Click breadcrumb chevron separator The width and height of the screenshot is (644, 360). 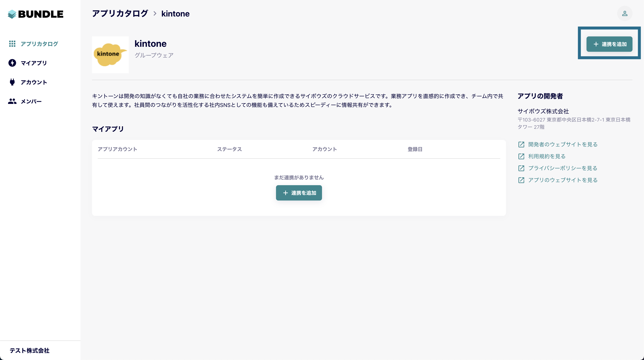pos(155,13)
